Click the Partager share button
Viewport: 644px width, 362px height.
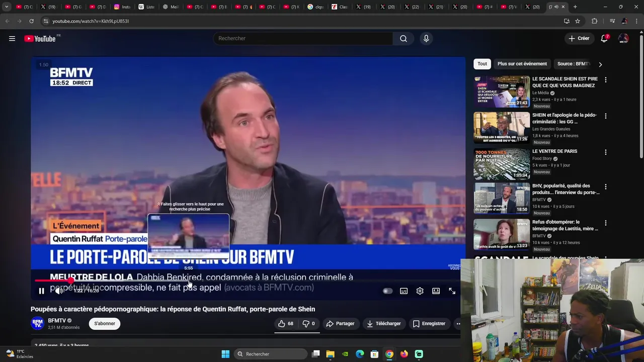(x=340, y=324)
